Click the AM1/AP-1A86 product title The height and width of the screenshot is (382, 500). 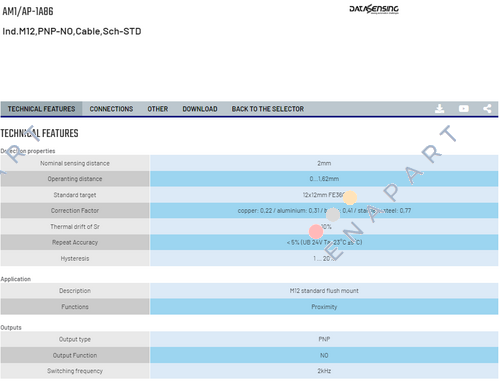point(28,11)
